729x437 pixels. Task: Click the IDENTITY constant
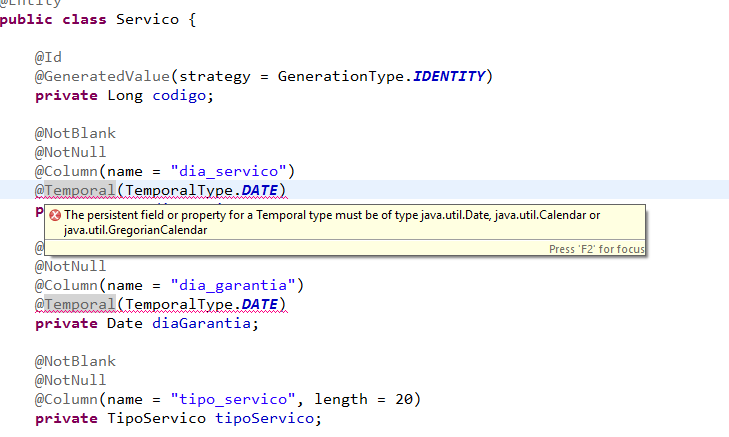pyautogui.click(x=449, y=76)
